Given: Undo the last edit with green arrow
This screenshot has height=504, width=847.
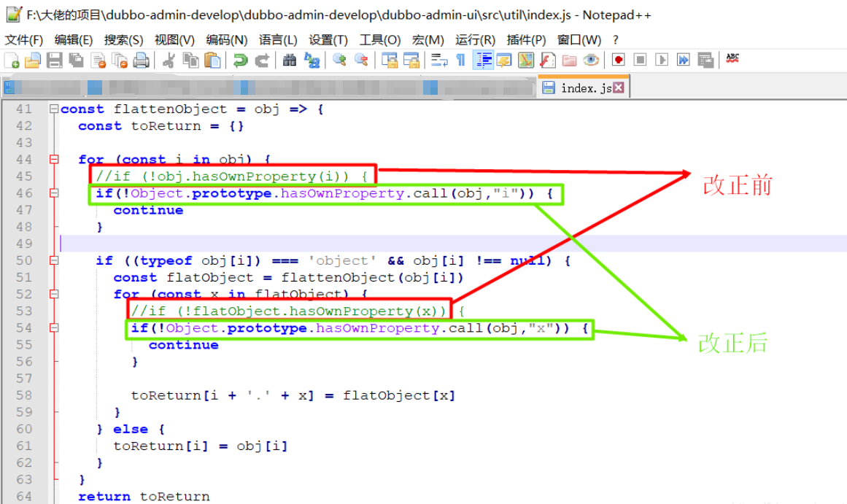Looking at the screenshot, I should point(240,60).
